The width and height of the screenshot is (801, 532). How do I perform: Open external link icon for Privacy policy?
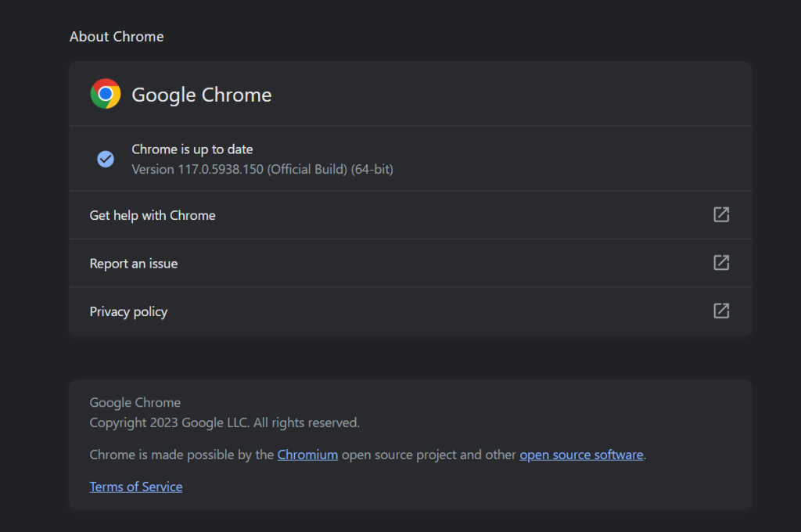tap(721, 311)
